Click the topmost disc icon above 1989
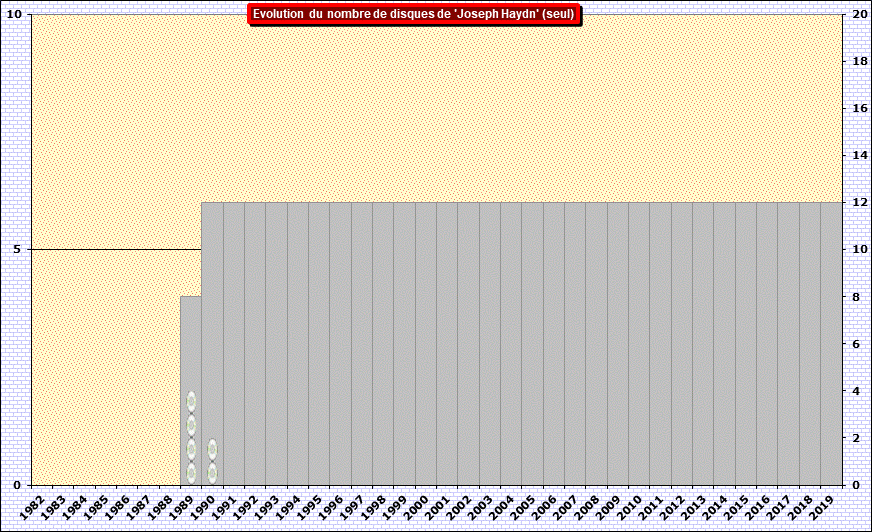The width and height of the screenshot is (872, 532). 191,402
